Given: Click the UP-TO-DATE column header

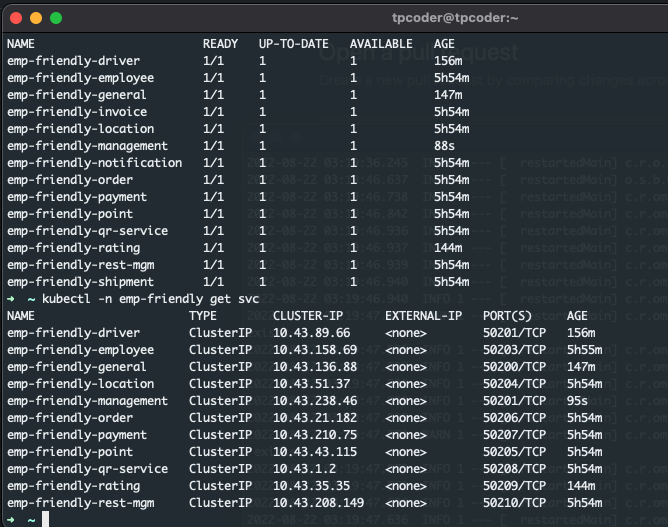Looking at the screenshot, I should click(294, 44).
